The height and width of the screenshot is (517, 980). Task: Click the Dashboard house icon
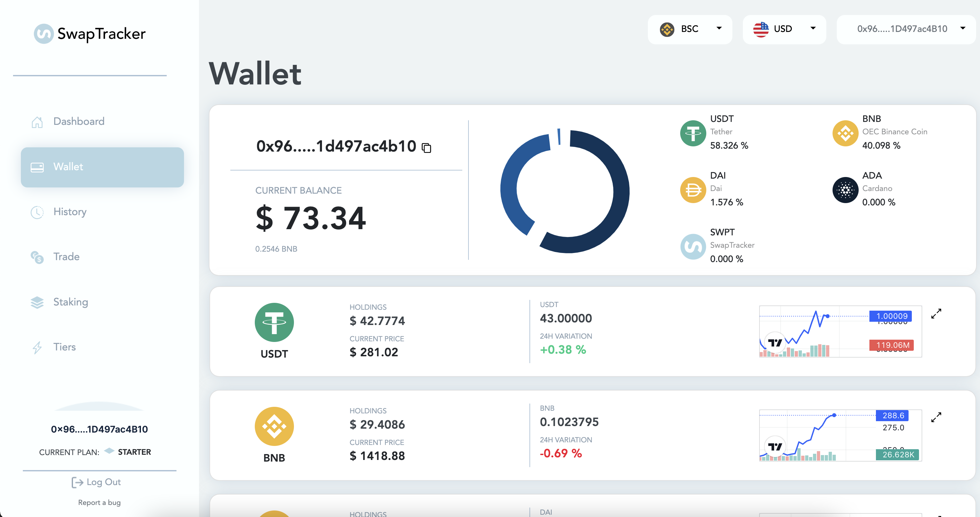[x=37, y=122]
